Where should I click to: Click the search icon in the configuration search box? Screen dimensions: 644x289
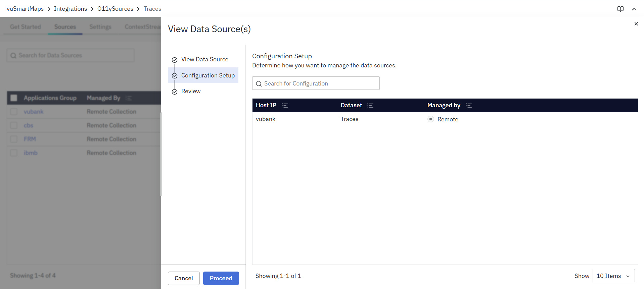coord(259,84)
